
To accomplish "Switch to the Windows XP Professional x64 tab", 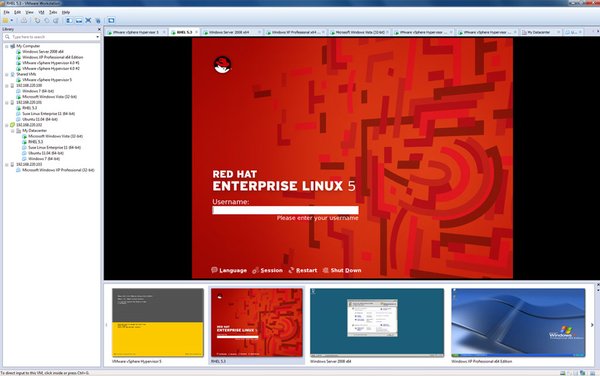I will tap(295, 32).
